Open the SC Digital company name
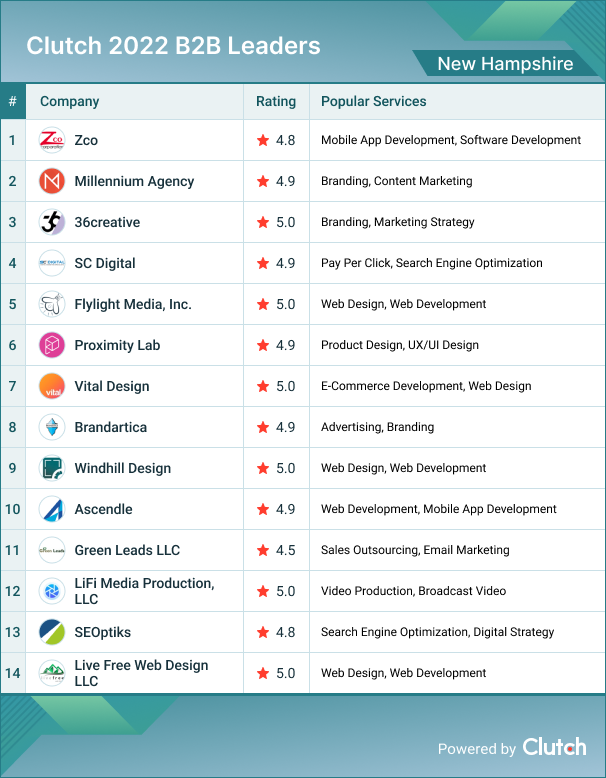Viewport: 606px width, 778px height. [x=104, y=263]
